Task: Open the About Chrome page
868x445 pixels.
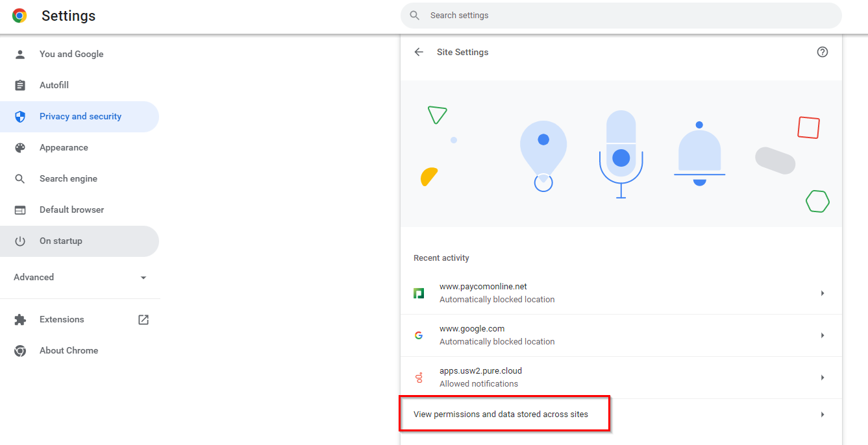Action: [x=69, y=350]
